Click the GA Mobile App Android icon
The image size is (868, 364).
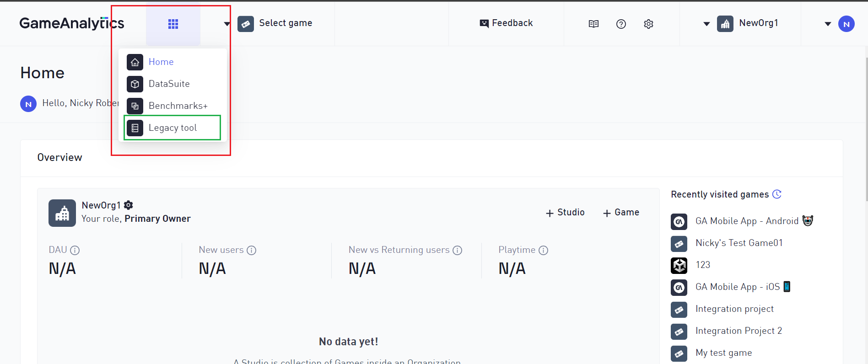click(x=679, y=222)
